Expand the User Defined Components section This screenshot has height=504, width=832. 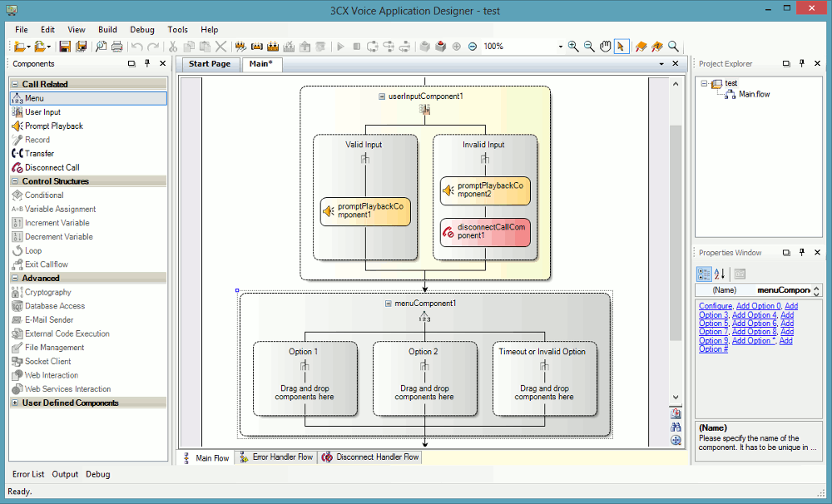pyautogui.click(x=15, y=403)
